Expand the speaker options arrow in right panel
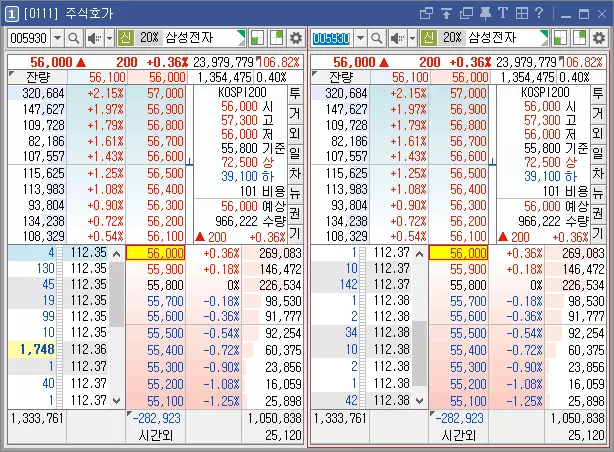The height and width of the screenshot is (452, 614). [412, 38]
